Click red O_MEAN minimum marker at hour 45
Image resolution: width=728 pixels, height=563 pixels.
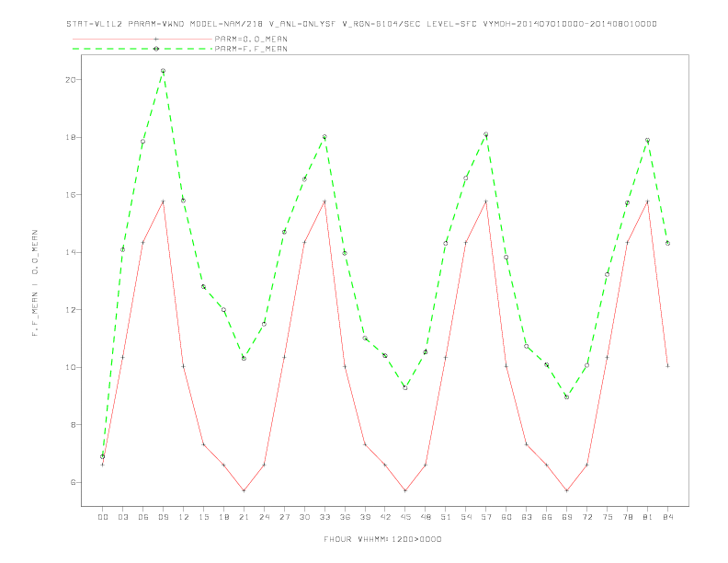pyautogui.click(x=405, y=490)
